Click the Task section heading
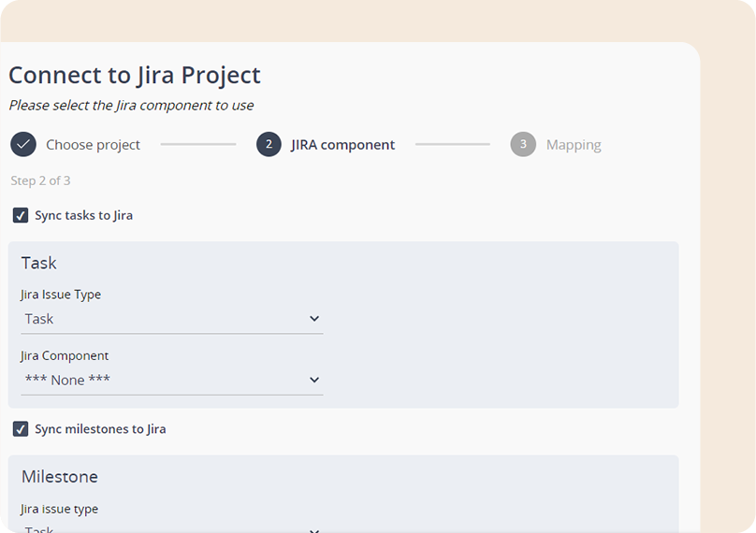Image resolution: width=756 pixels, height=533 pixels. pos(38,263)
